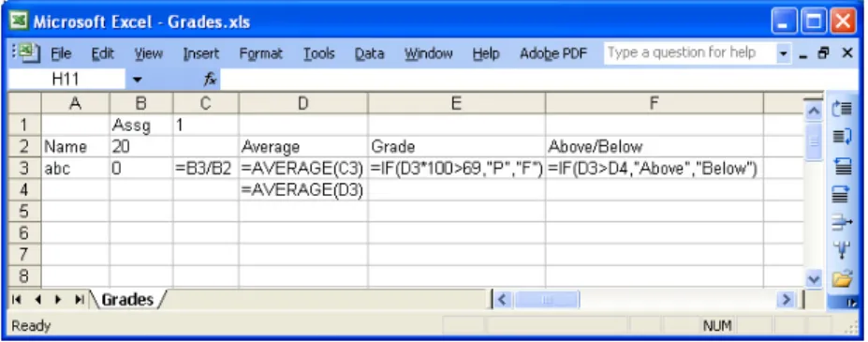Open the Data menu
868x342 pixels.
point(369,53)
